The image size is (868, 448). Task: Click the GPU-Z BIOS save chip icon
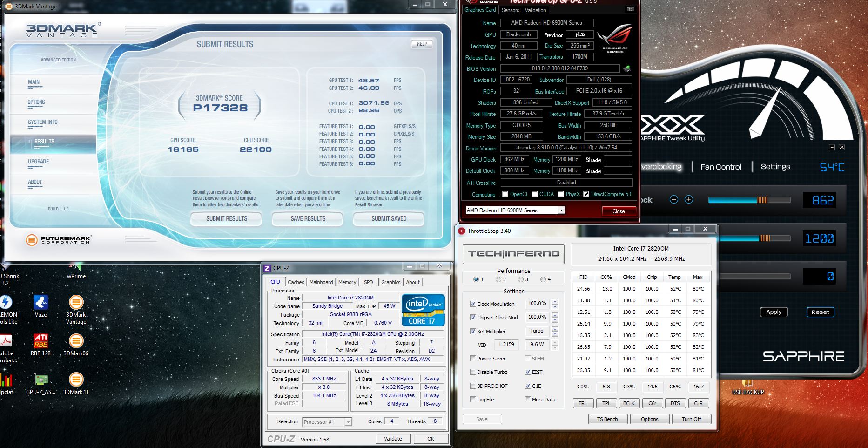pos(627,69)
